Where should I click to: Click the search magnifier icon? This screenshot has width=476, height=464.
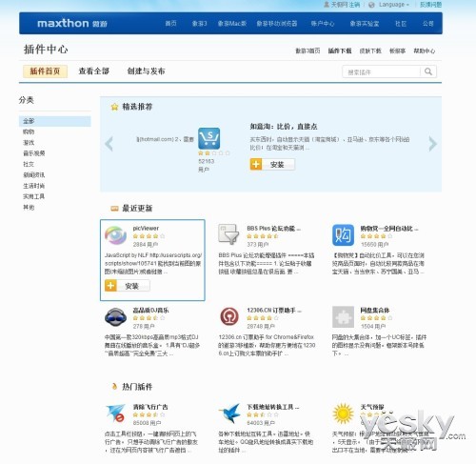click(x=428, y=71)
